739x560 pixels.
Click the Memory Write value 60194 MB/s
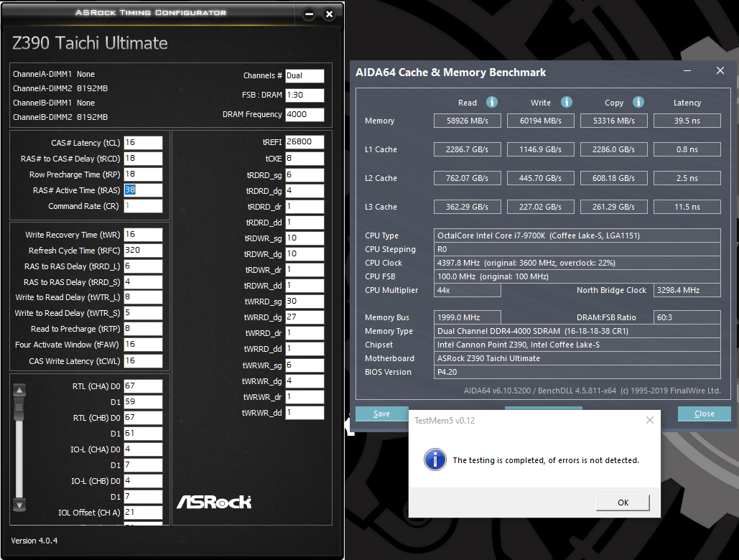tap(541, 121)
